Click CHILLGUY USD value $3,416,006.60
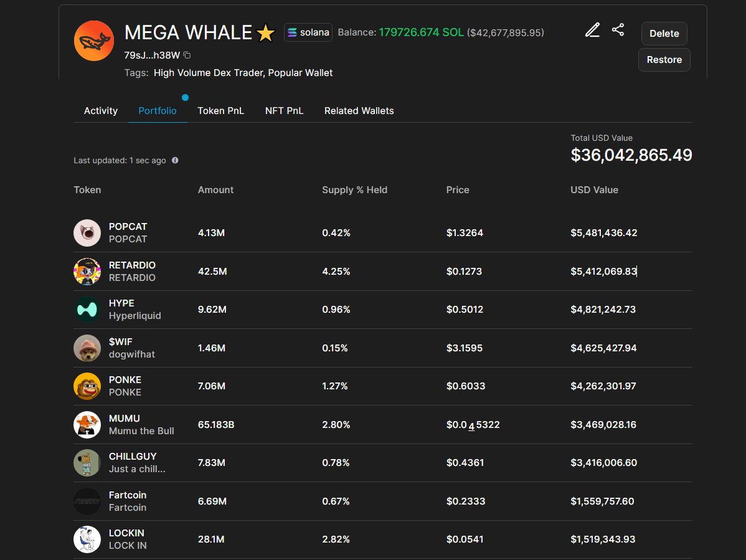Image resolution: width=746 pixels, height=560 pixels. point(604,462)
